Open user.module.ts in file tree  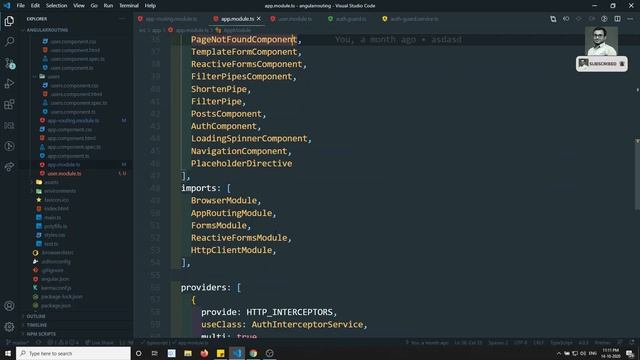click(64, 173)
